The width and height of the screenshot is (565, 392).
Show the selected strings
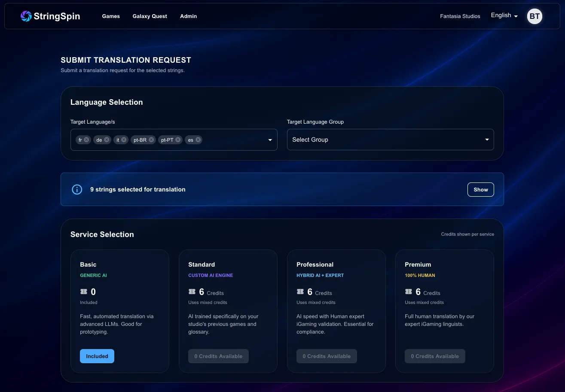(x=480, y=189)
